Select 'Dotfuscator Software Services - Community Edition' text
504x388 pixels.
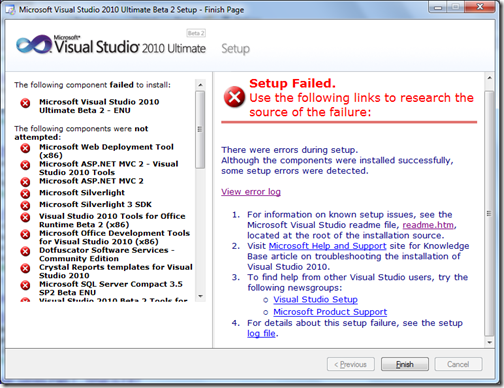click(107, 254)
